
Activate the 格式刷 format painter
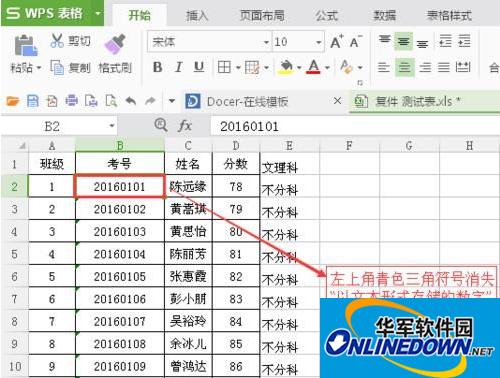pos(115,55)
